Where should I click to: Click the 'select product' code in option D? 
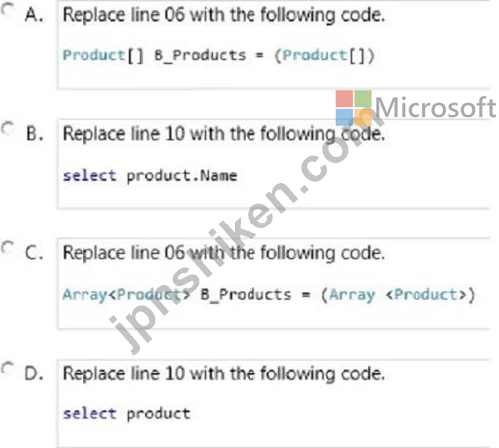[x=126, y=414]
